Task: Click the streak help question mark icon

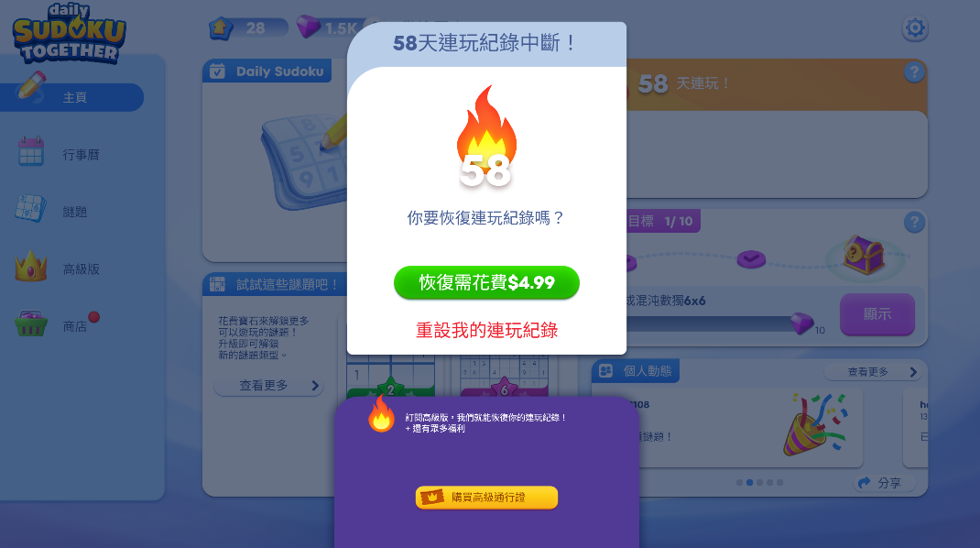Action: click(x=914, y=72)
